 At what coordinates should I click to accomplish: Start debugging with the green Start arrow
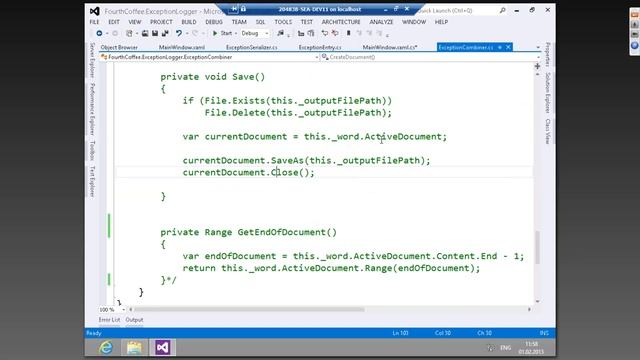215,33
